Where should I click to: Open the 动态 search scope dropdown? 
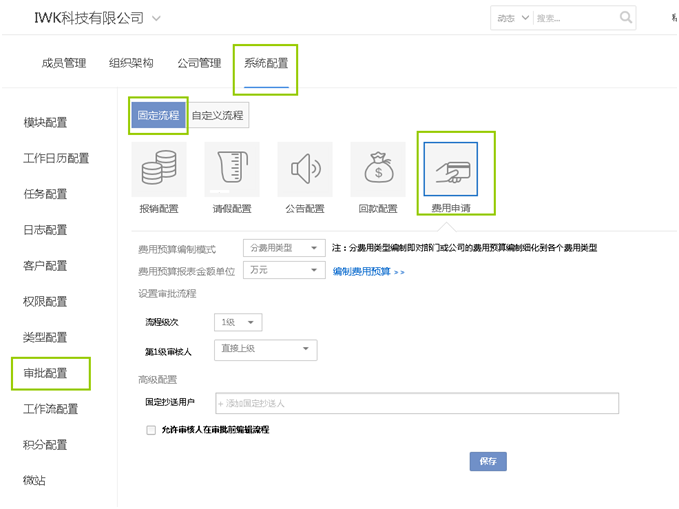coord(510,18)
